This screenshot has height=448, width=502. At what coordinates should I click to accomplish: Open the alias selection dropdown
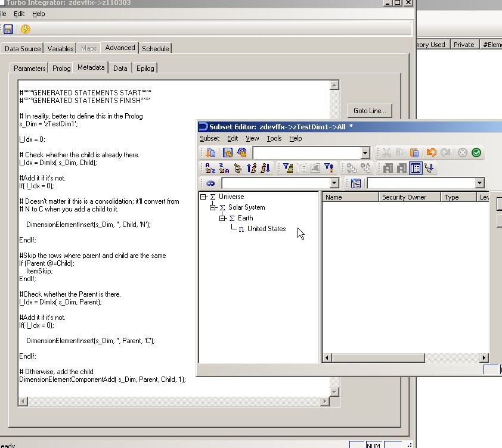(x=479, y=183)
